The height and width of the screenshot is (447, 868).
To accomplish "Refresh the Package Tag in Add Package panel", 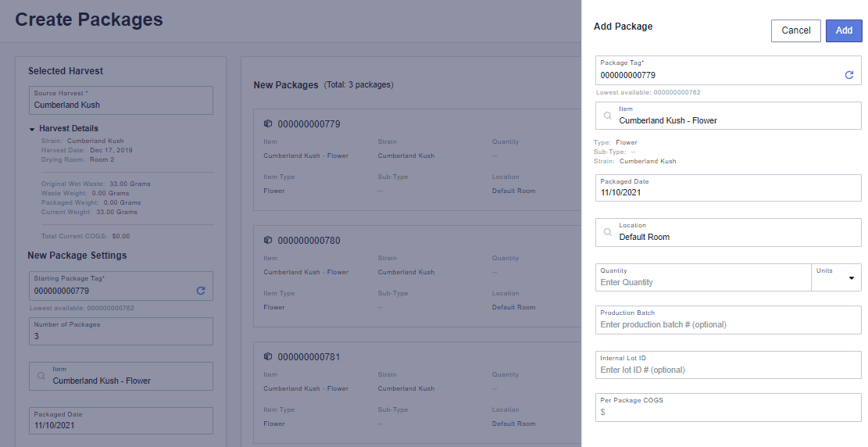I will click(x=848, y=75).
